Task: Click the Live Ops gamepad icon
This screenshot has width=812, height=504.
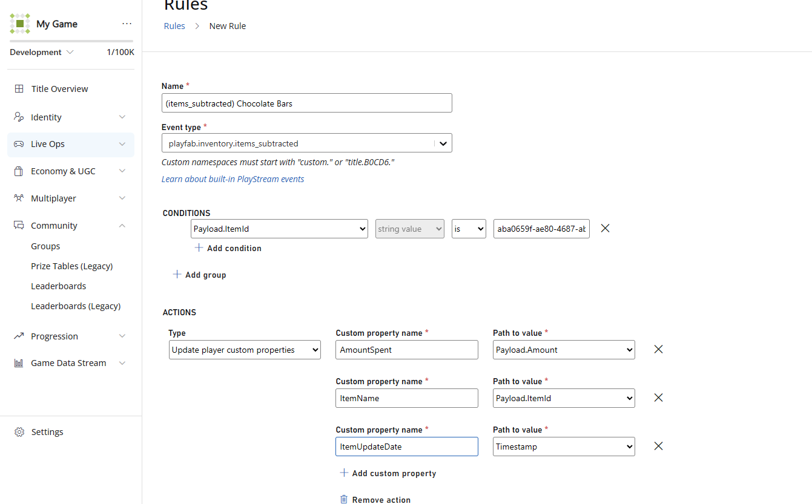Action: 19,144
